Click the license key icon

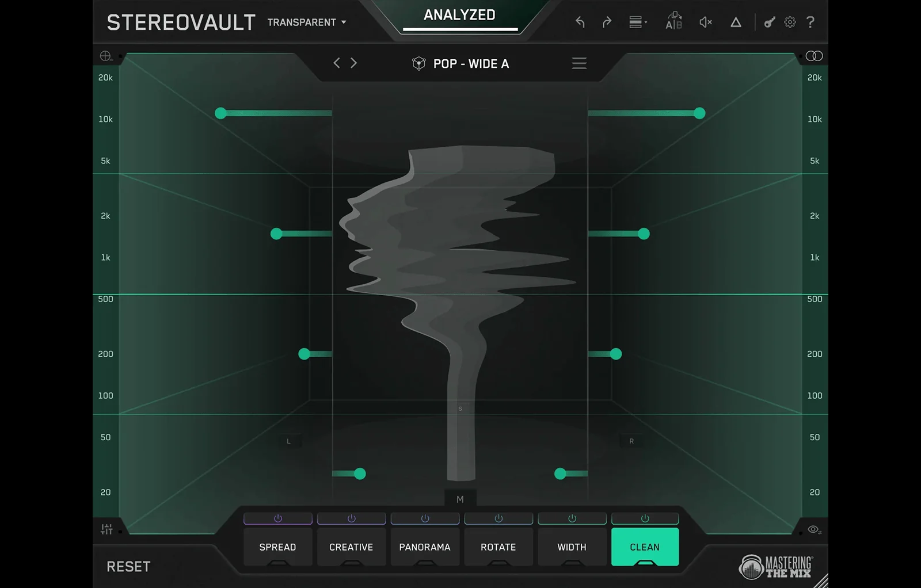click(x=770, y=22)
